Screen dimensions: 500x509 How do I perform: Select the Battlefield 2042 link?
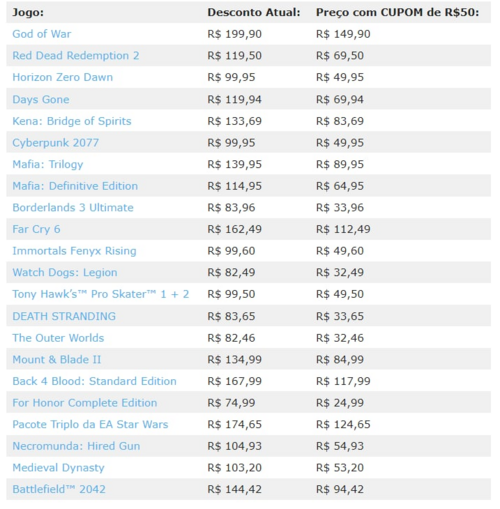click(x=59, y=489)
